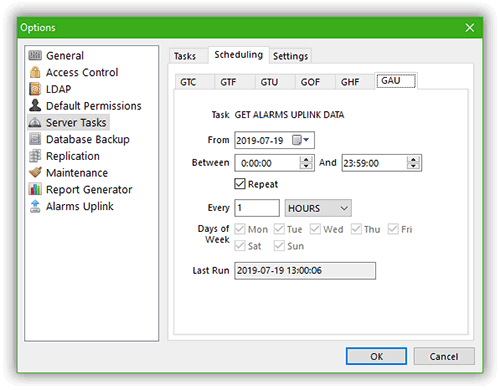
Task: Decrease the 23:59:00 end time
Action: pyautogui.click(x=413, y=166)
